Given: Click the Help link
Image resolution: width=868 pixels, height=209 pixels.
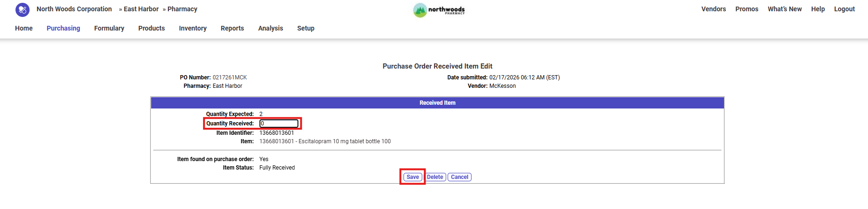Looking at the screenshot, I should click(x=818, y=9).
